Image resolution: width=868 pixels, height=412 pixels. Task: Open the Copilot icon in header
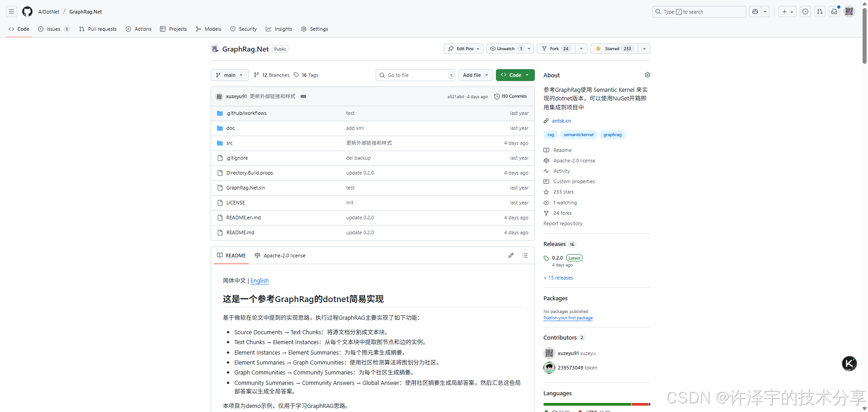click(x=755, y=12)
